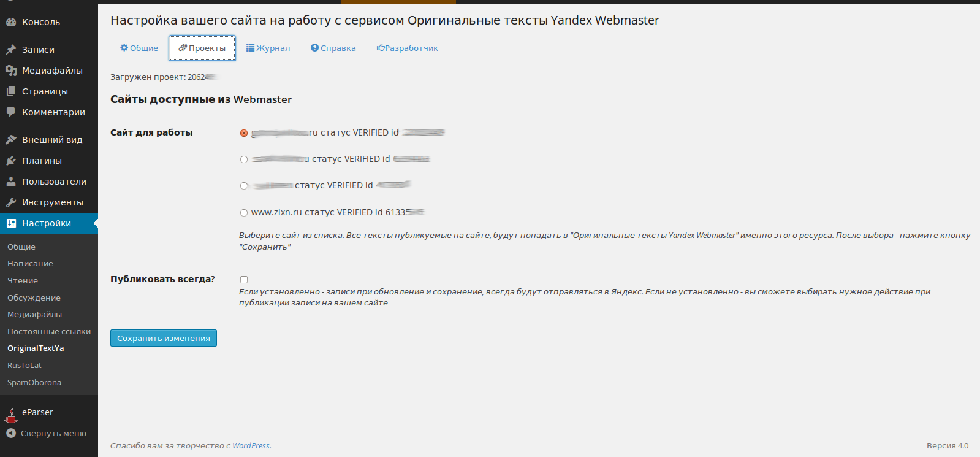This screenshot has height=457, width=980.
Task: Open the WordPress footer link
Action: click(251, 446)
